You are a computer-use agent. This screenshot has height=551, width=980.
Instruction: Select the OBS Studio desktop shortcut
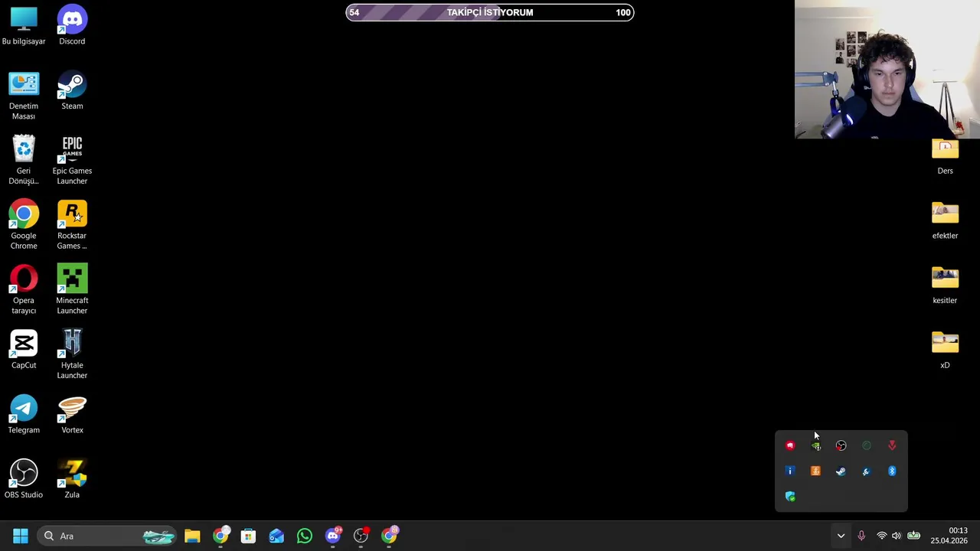coord(24,479)
